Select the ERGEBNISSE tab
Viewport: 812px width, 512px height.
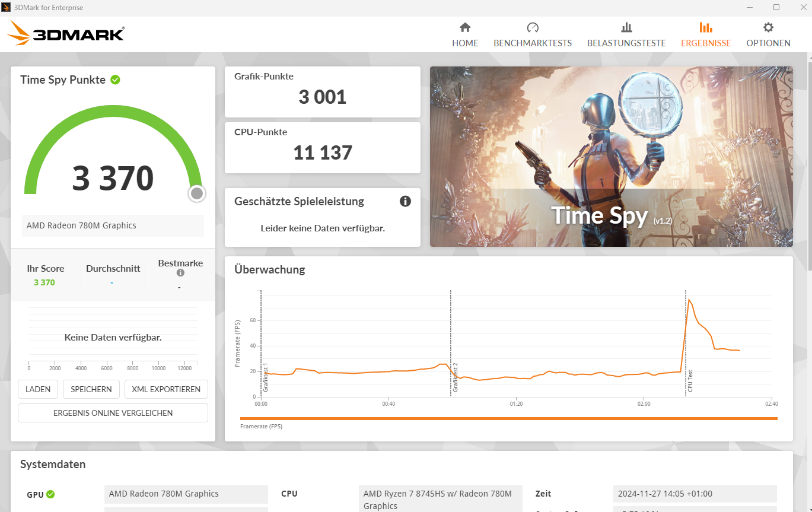[x=706, y=34]
